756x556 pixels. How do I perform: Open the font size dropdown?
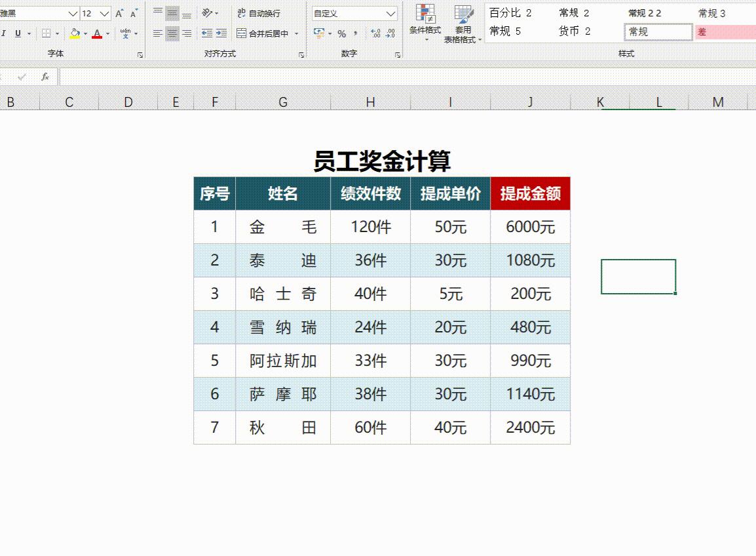tap(104, 13)
